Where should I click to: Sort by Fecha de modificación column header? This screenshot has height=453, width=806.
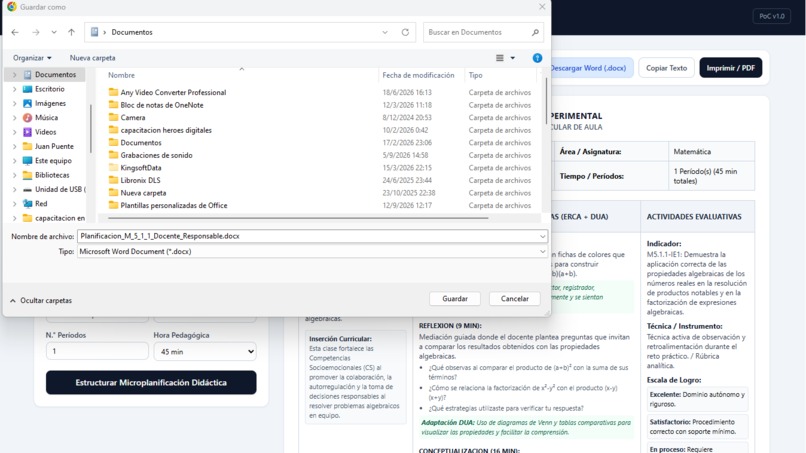[x=418, y=75]
